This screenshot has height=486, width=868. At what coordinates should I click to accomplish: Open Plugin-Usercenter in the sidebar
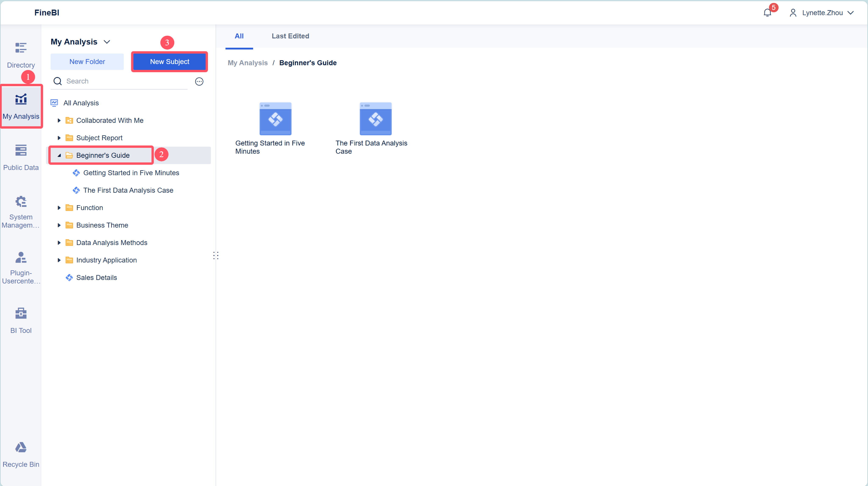pyautogui.click(x=21, y=267)
